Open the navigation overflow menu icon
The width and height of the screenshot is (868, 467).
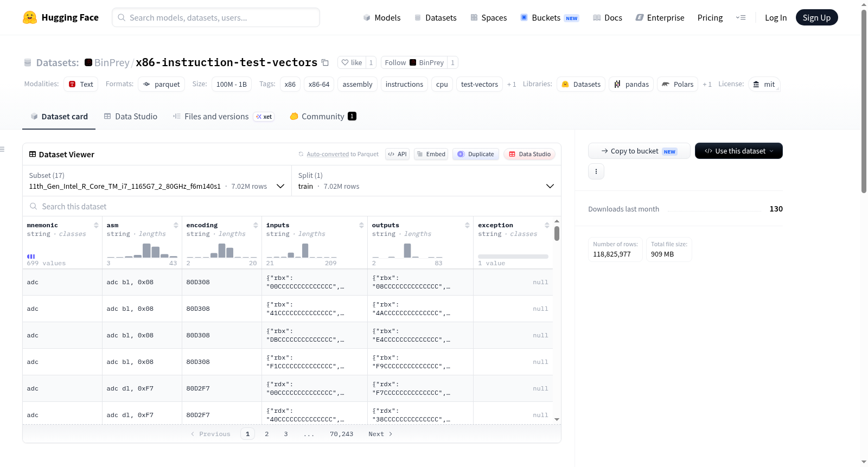[x=741, y=17]
